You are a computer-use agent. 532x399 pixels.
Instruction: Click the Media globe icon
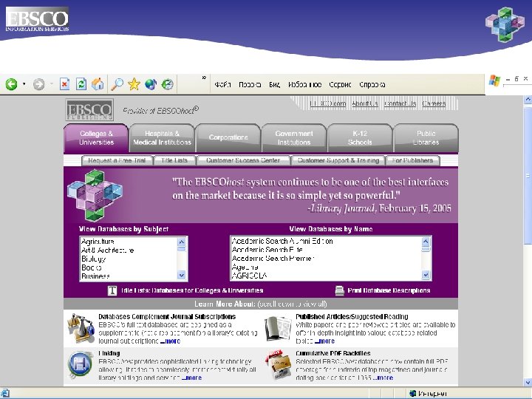[151, 83]
